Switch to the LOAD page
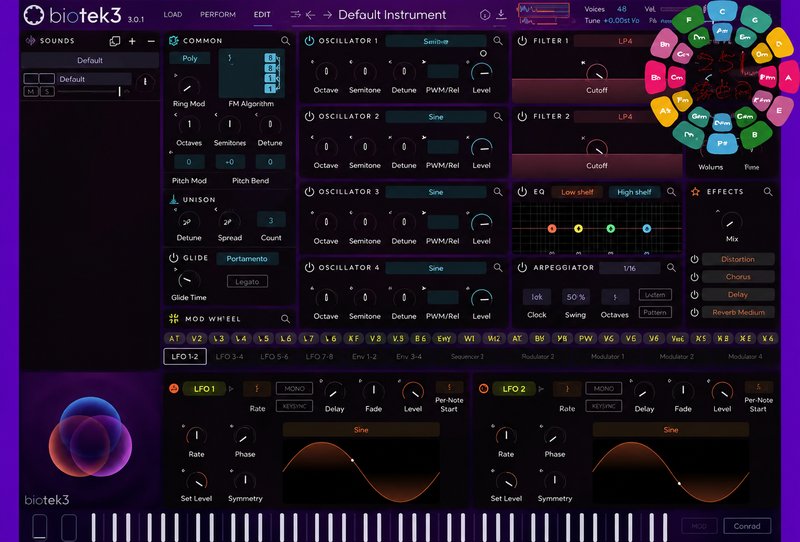The image size is (800, 542). point(172,15)
